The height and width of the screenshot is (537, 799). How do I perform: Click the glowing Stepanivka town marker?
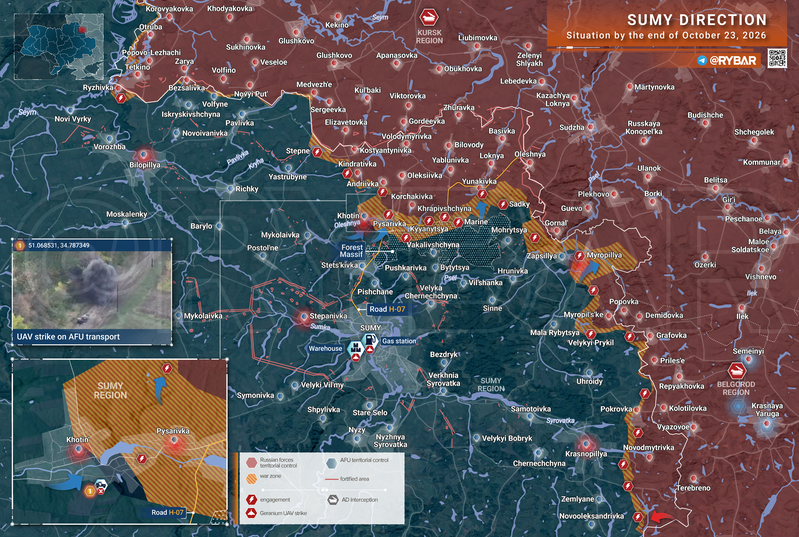click(304, 317)
